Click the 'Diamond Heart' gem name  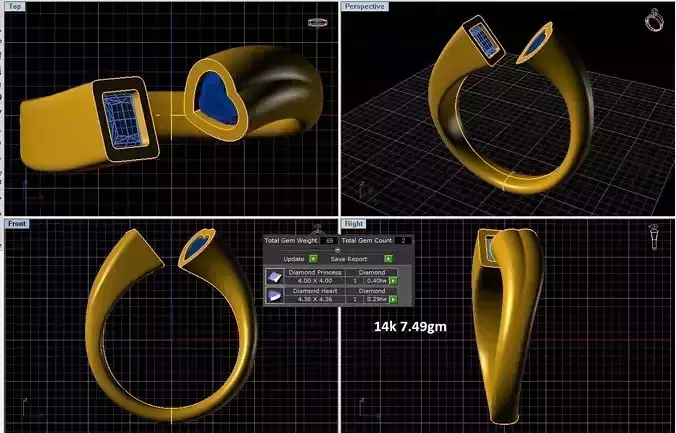315,291
